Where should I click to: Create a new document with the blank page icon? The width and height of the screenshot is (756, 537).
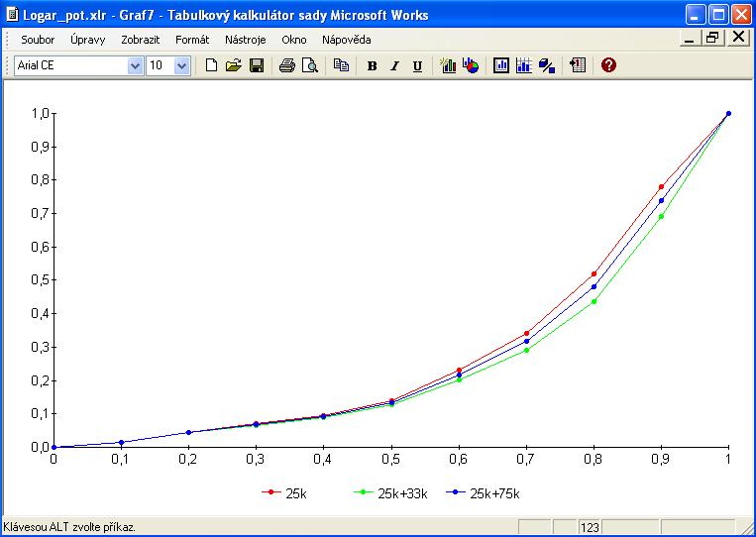coord(211,65)
